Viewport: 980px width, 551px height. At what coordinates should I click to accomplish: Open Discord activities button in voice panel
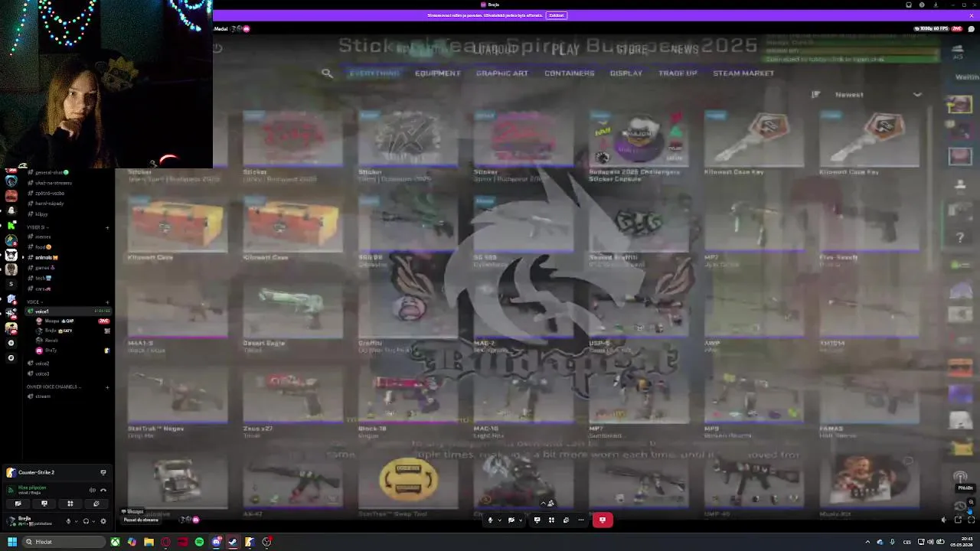(x=70, y=504)
